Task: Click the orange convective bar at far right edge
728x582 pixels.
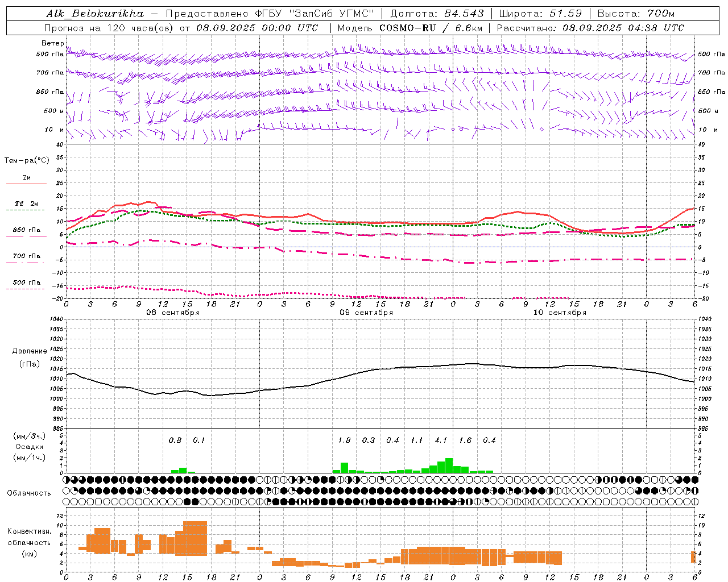Action: [693, 557]
